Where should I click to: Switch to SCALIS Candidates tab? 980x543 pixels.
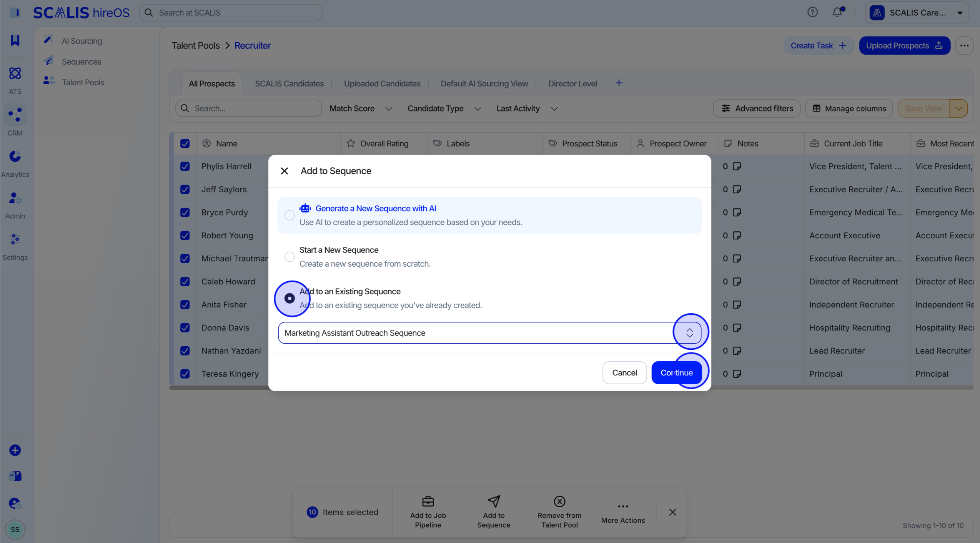pos(289,83)
